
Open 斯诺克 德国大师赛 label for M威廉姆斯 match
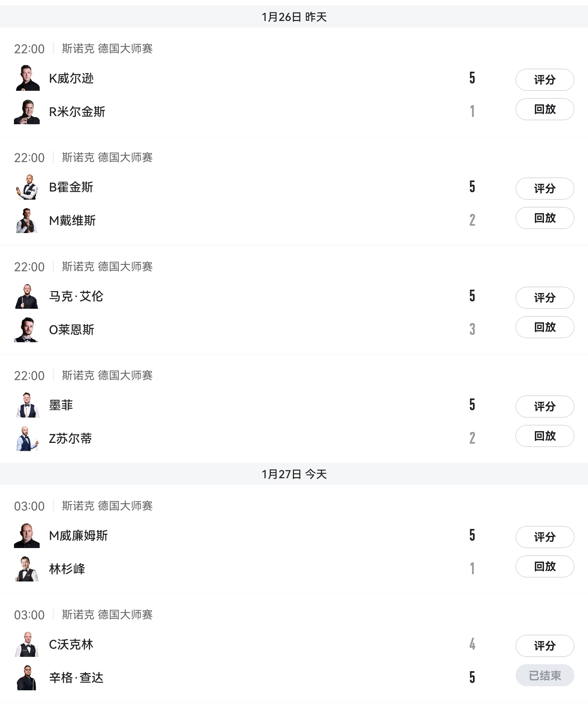pos(107,506)
